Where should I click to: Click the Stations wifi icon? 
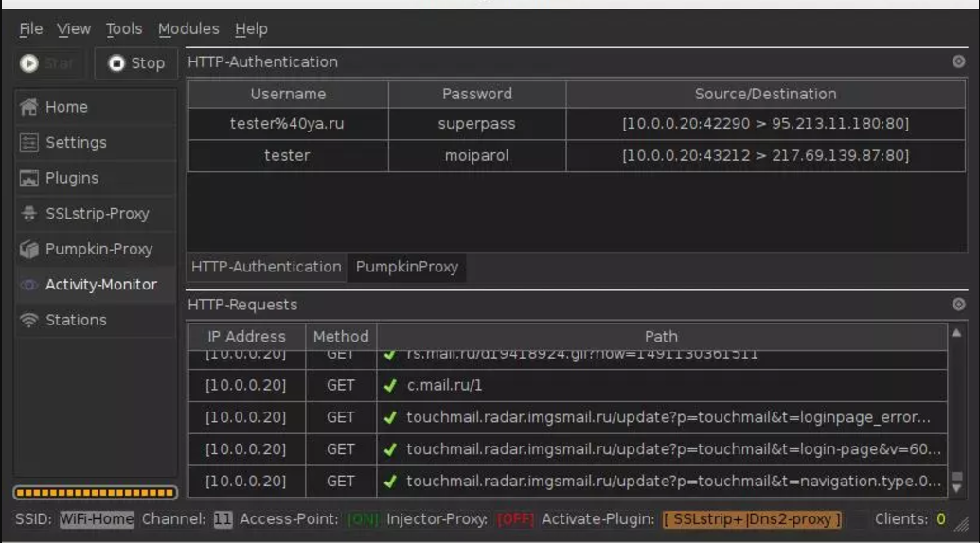[x=28, y=320]
